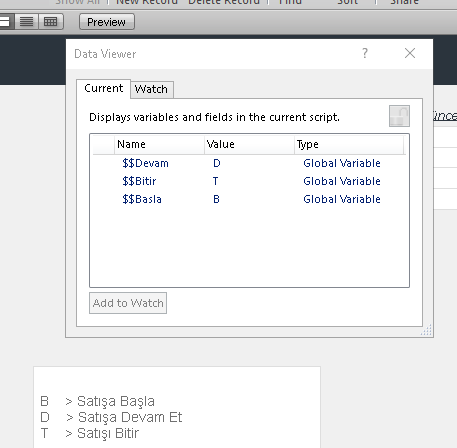
Task: Click the padlock authentication icon
Action: pos(399,116)
